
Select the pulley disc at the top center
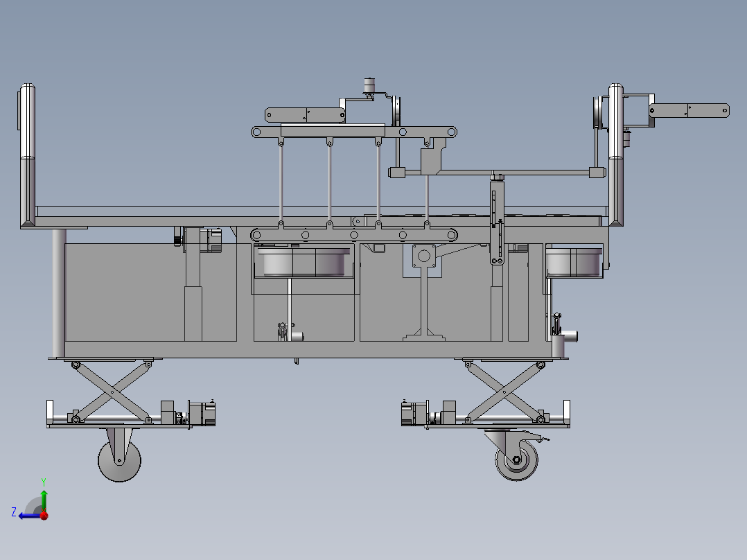coord(396,112)
